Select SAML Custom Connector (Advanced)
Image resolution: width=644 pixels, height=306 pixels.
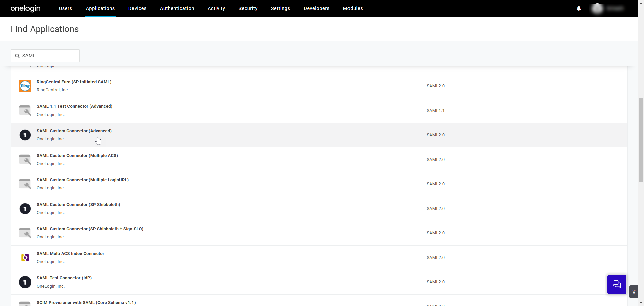click(319, 135)
